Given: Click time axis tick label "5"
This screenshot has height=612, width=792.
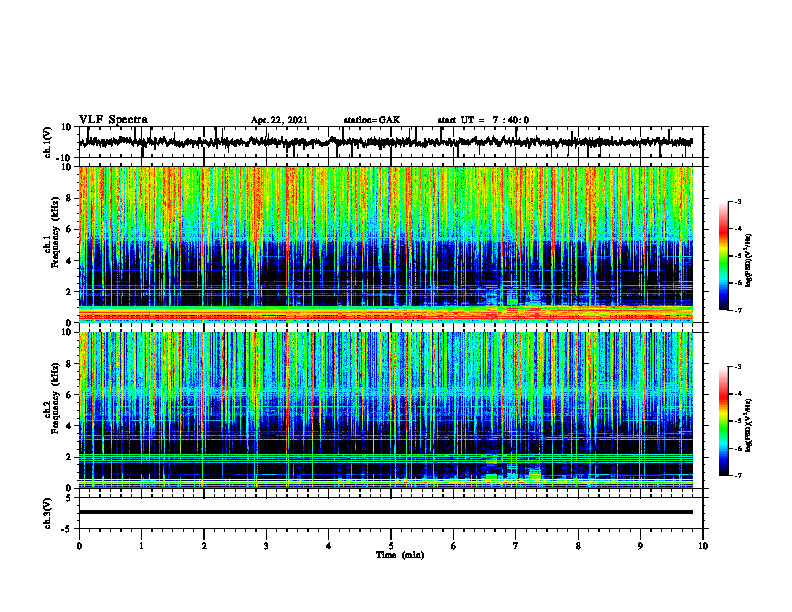Looking at the screenshot, I should click(391, 546).
